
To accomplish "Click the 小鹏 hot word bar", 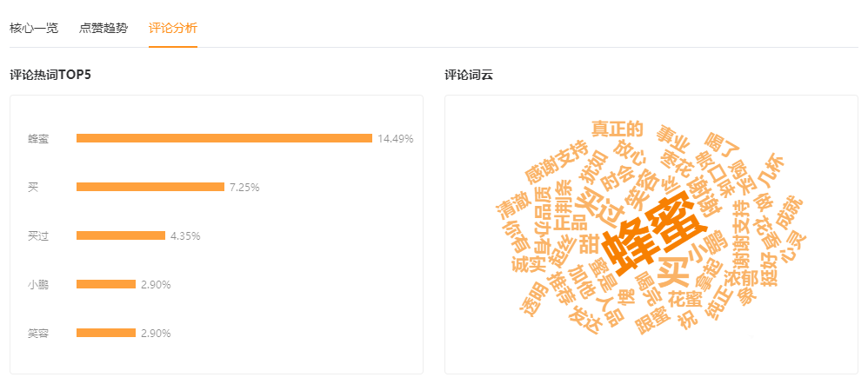I will point(106,284).
